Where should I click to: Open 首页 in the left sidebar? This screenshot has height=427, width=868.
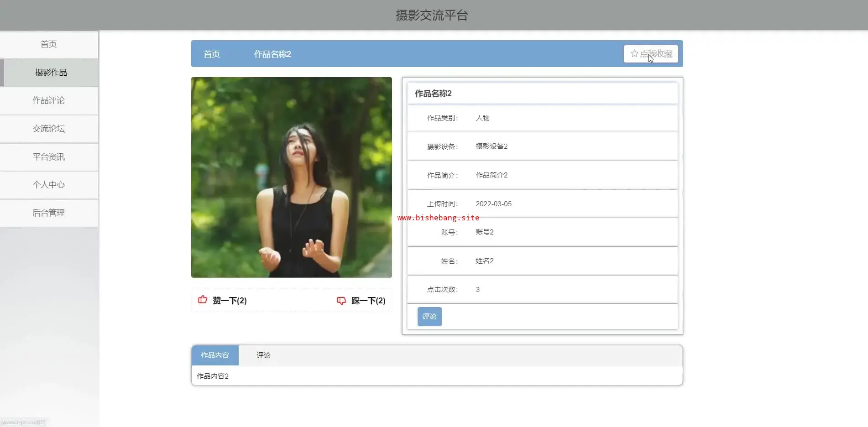tap(49, 44)
